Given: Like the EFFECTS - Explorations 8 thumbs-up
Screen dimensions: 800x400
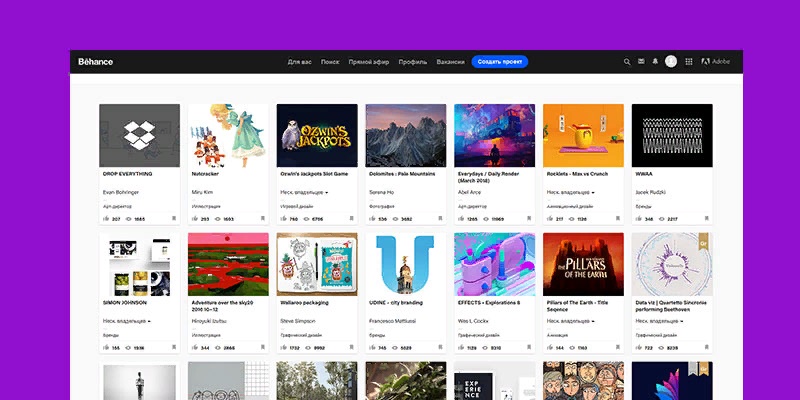Looking at the screenshot, I should pyautogui.click(x=461, y=347).
